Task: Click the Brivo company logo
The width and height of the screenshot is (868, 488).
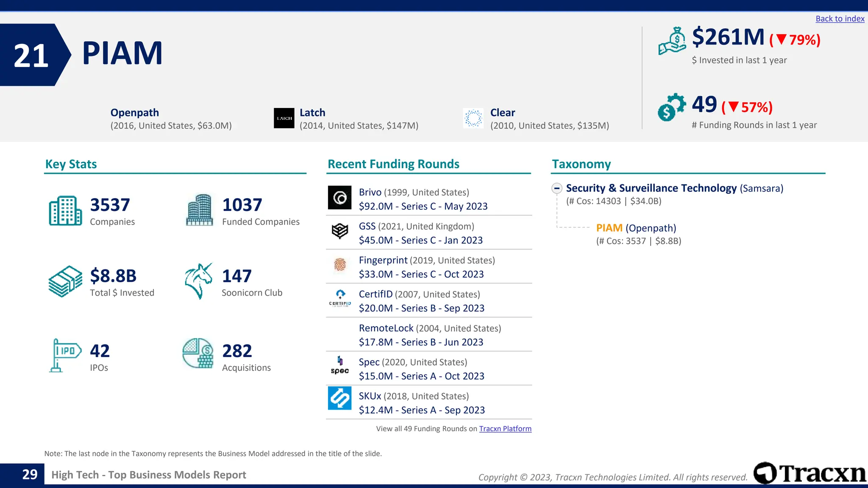Action: [x=339, y=198]
